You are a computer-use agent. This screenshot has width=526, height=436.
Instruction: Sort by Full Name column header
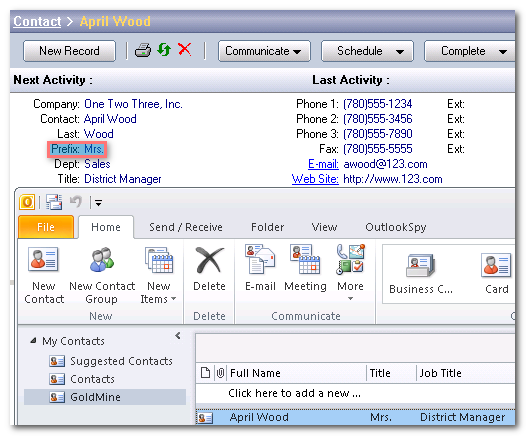click(x=297, y=373)
